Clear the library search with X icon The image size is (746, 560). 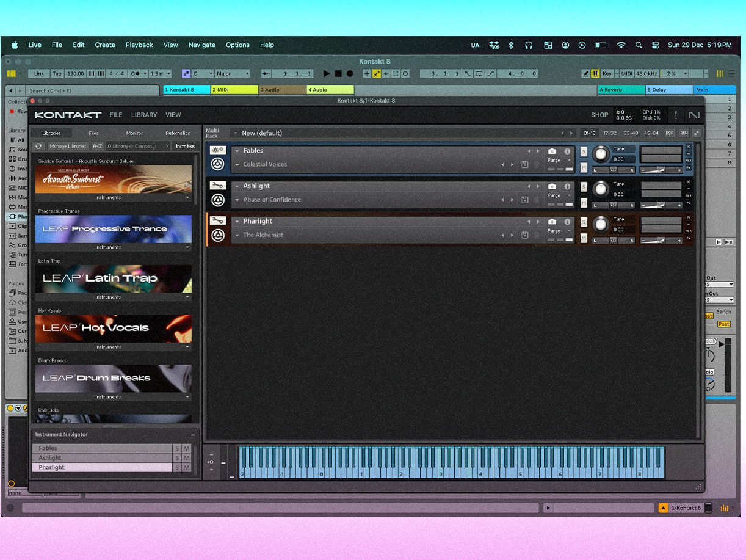(x=167, y=146)
